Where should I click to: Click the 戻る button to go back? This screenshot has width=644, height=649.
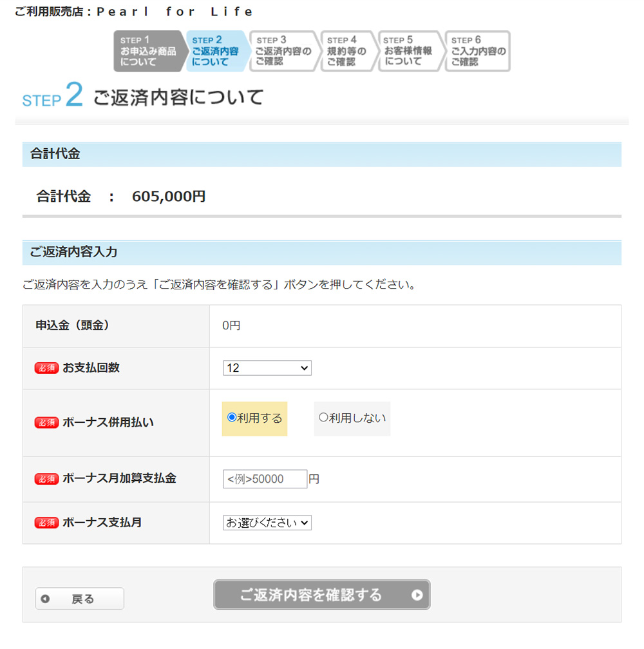(79, 599)
